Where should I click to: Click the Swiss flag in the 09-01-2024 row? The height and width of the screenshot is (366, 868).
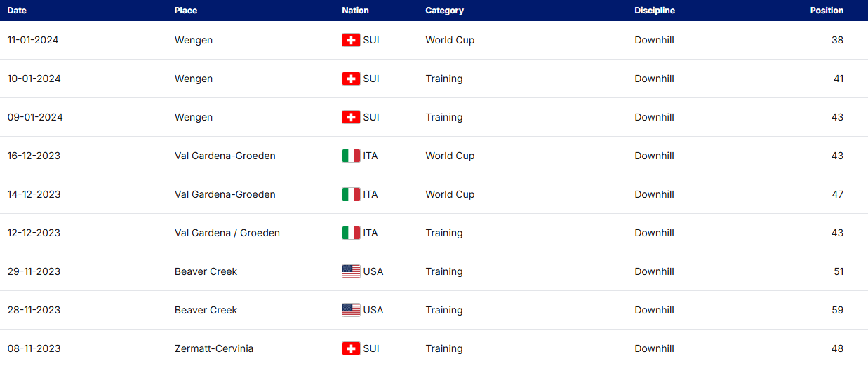351,118
